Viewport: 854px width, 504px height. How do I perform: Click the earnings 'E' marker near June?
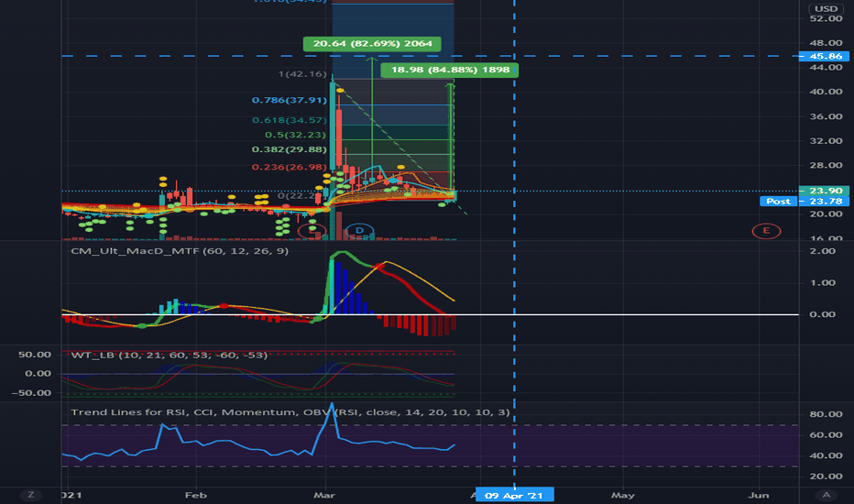pos(766,231)
